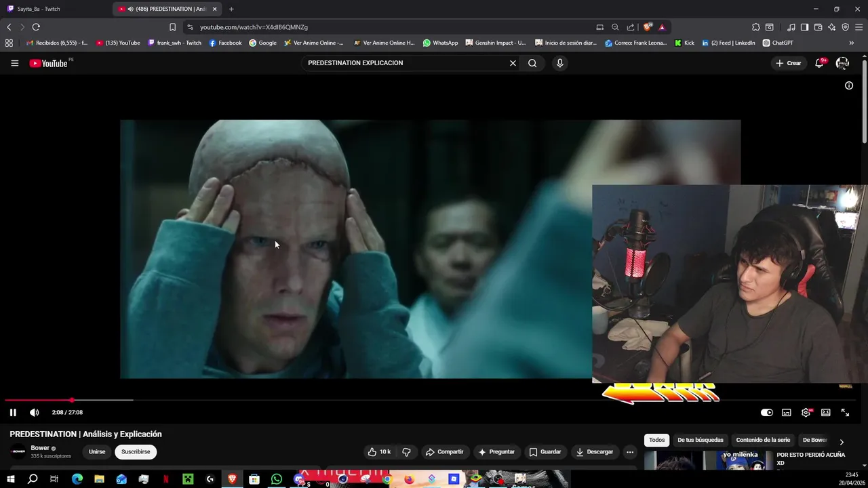Click the Compartir share button
The height and width of the screenshot is (488, 868).
click(x=444, y=451)
